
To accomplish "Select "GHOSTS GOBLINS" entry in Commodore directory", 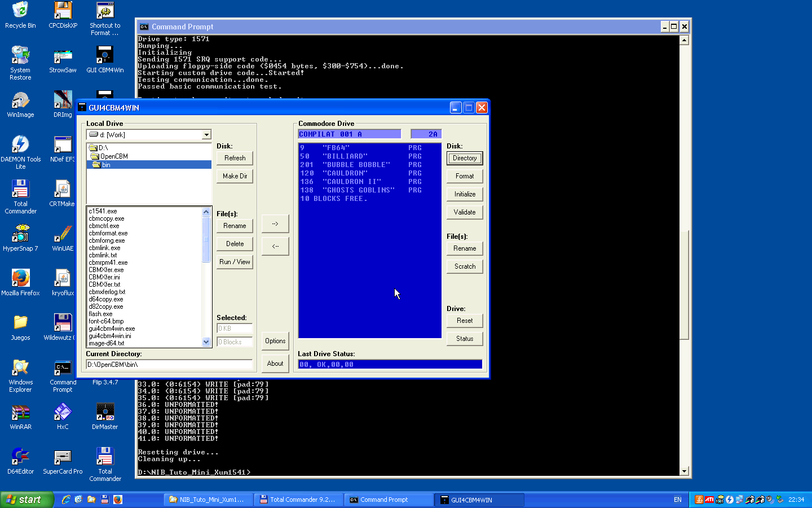I will coord(361,190).
